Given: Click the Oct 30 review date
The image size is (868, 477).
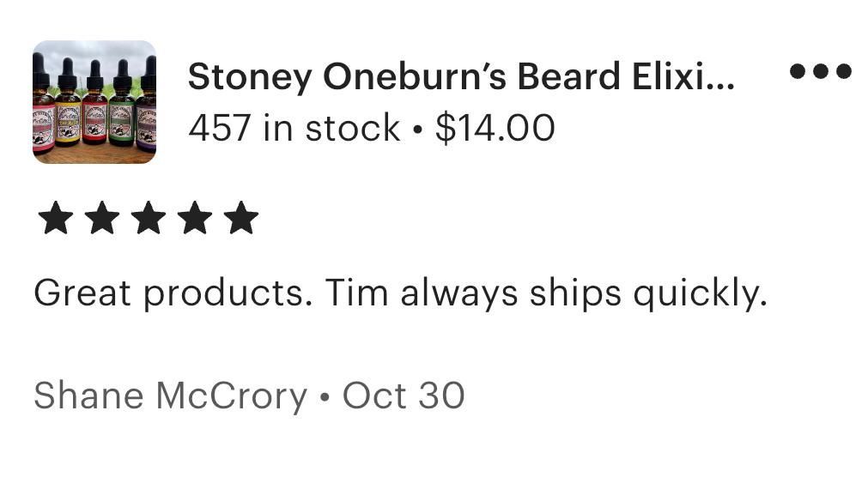Looking at the screenshot, I should tap(404, 395).
